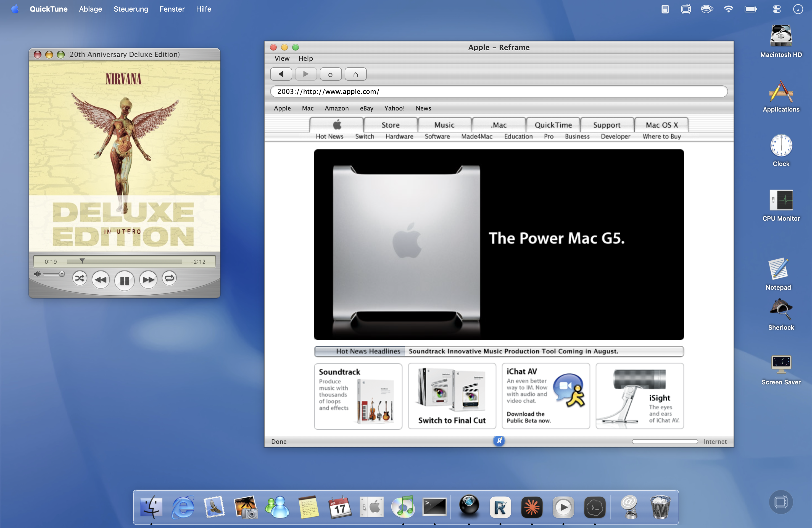Viewport: 812px width, 528px height.
Task: Open Mail stamp icon in the dock
Action: [214, 507]
